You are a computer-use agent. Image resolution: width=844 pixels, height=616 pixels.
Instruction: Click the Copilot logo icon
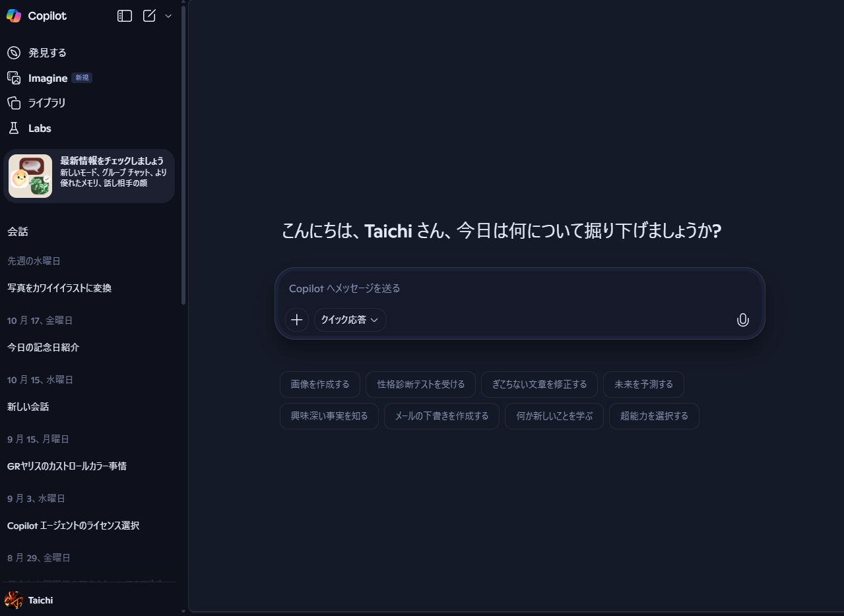(x=14, y=16)
